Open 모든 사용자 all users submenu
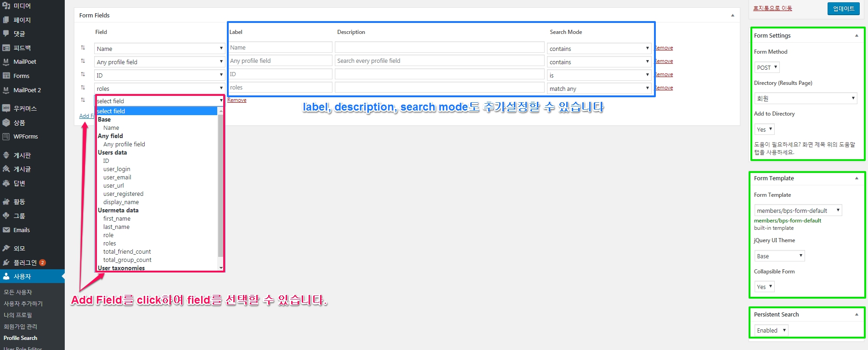The width and height of the screenshot is (868, 350). (x=18, y=292)
